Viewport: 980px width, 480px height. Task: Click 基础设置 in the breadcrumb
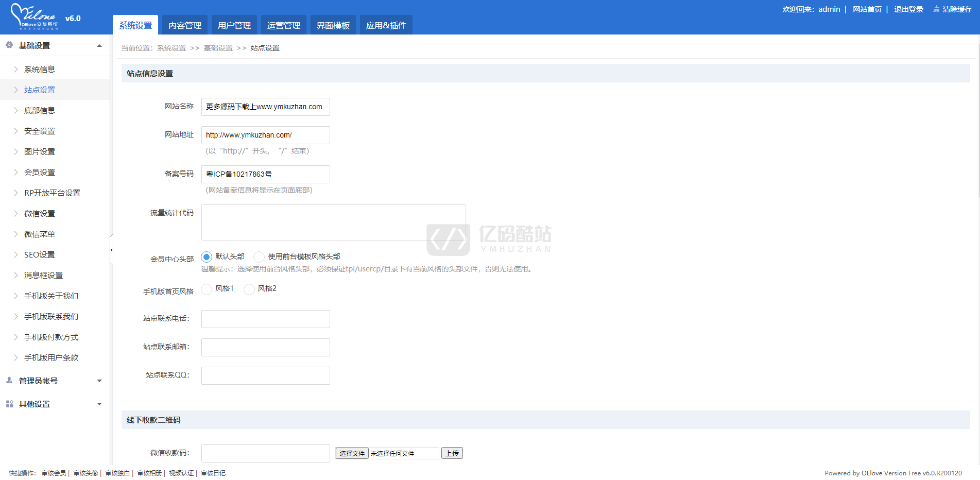[x=218, y=48]
